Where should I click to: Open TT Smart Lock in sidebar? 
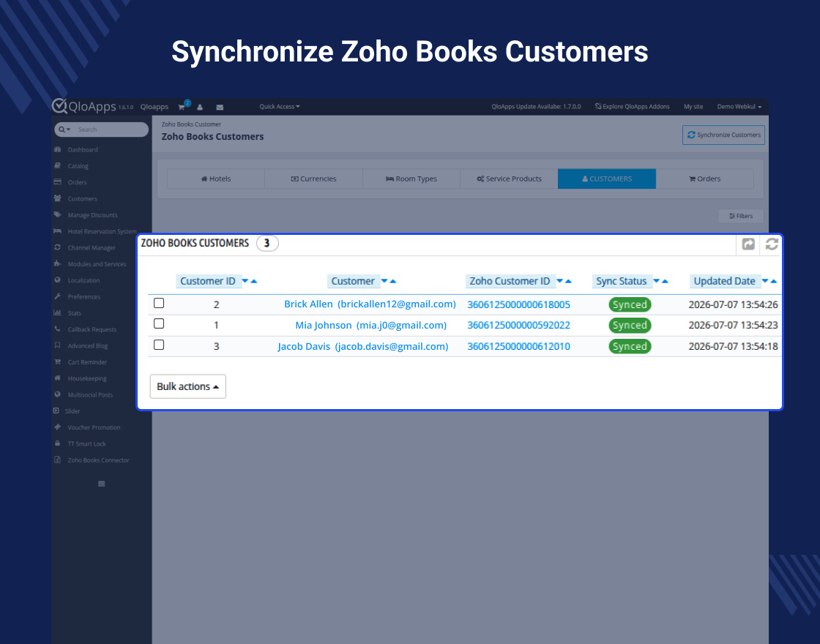click(86, 443)
